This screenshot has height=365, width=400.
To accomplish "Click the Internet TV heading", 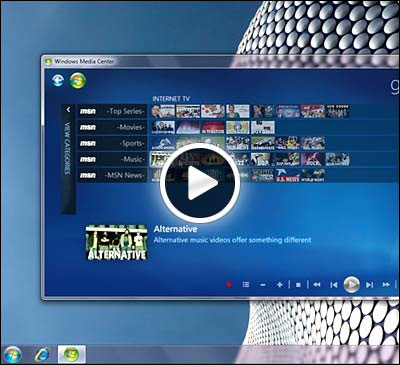I will click(171, 99).
